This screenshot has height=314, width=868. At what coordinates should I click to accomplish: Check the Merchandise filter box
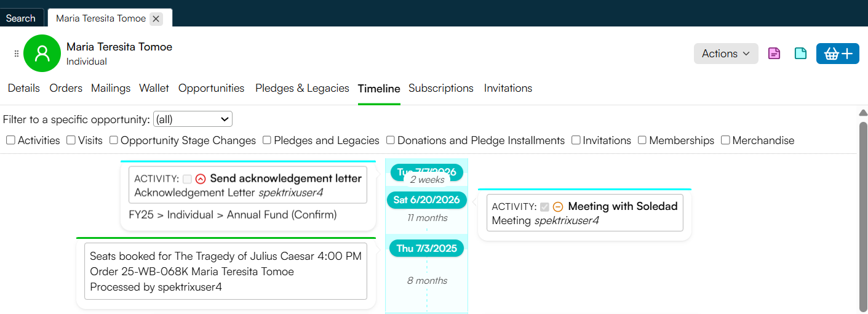tap(725, 140)
